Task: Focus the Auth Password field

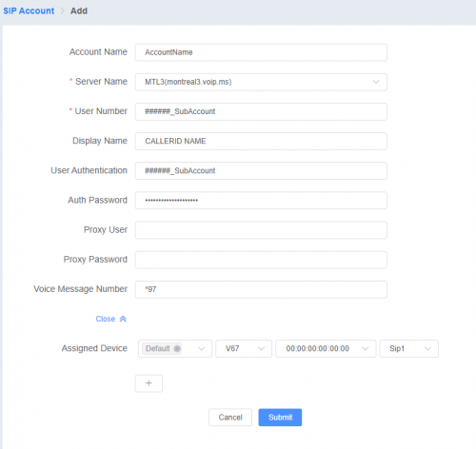Action: click(261, 200)
